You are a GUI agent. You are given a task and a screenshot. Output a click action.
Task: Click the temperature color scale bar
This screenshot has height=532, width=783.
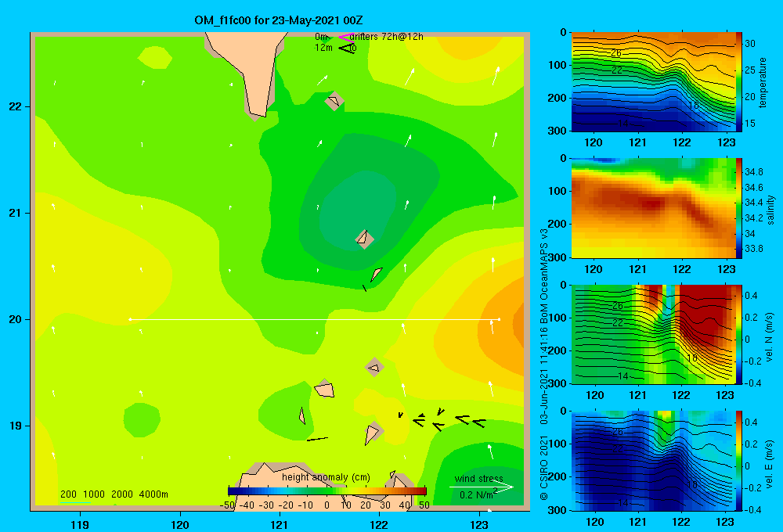click(738, 81)
